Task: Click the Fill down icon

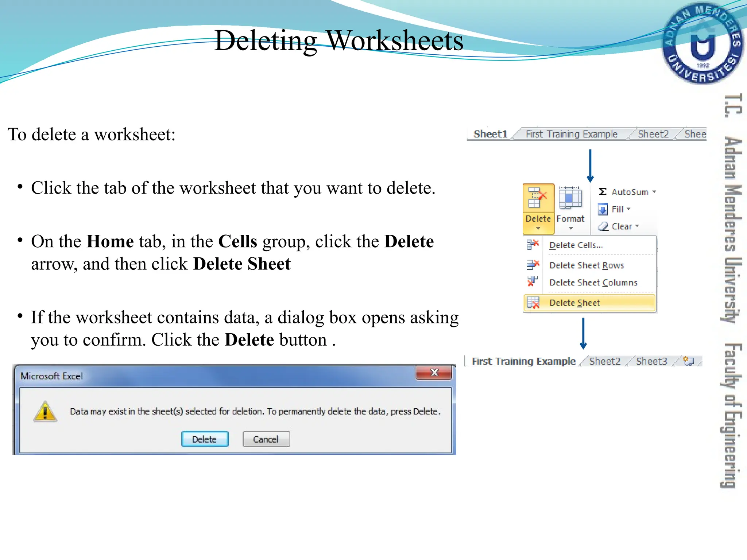Action: [x=603, y=209]
